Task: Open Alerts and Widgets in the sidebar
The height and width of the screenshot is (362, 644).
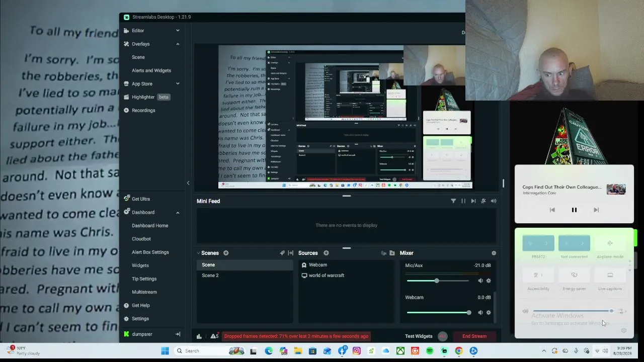Action: (151, 70)
